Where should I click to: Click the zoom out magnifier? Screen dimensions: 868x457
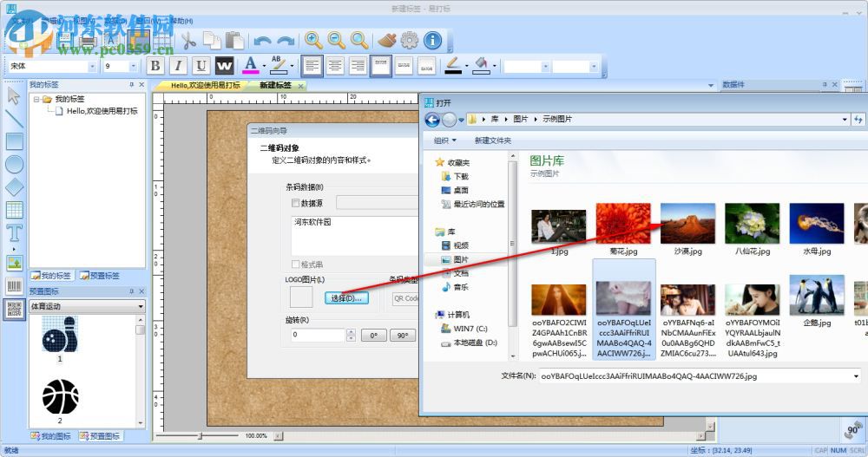coord(336,41)
